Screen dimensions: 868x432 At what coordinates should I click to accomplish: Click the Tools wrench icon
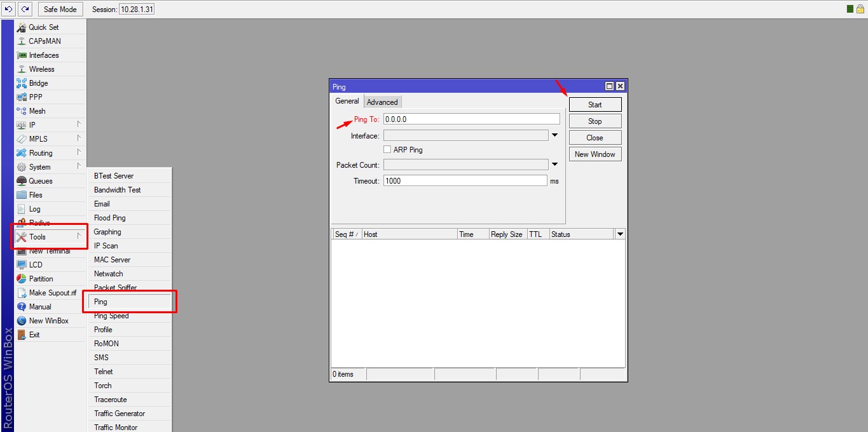click(22, 237)
